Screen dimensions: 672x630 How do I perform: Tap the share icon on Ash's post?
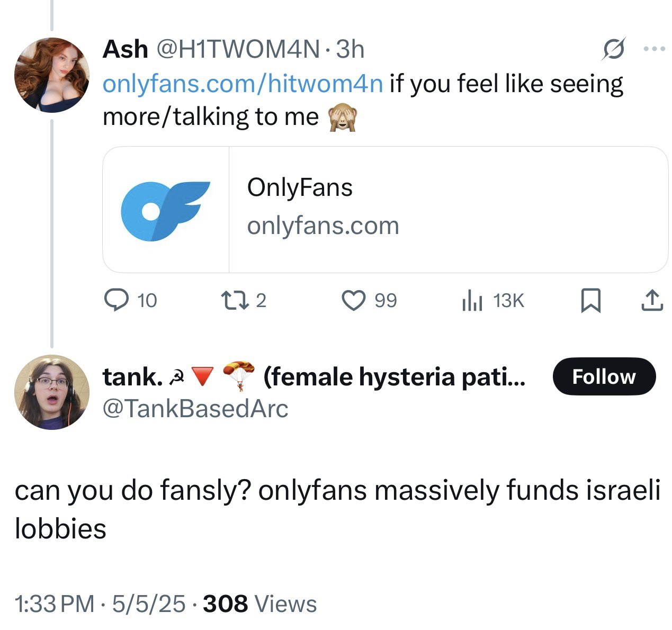tap(652, 301)
